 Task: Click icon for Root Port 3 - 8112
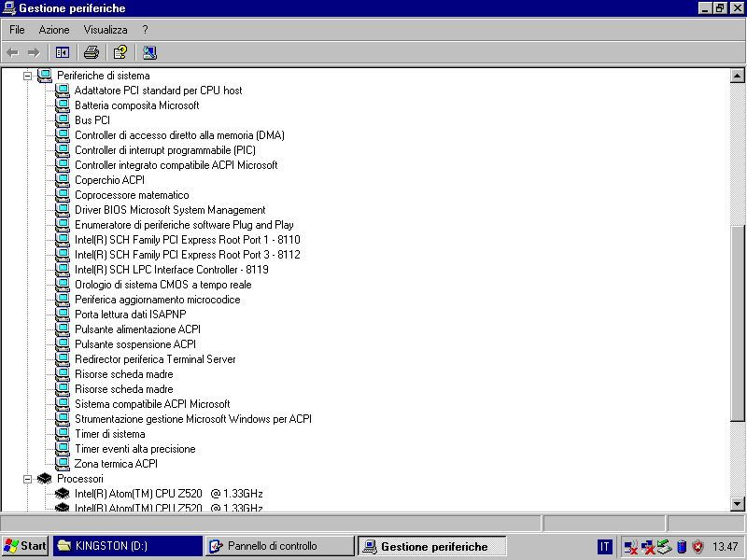[x=62, y=254]
